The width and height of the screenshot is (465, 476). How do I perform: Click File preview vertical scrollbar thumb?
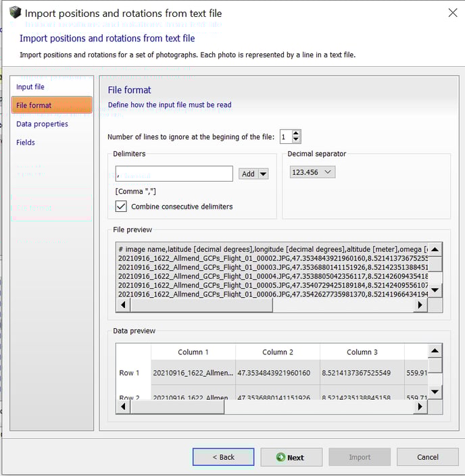point(435,264)
